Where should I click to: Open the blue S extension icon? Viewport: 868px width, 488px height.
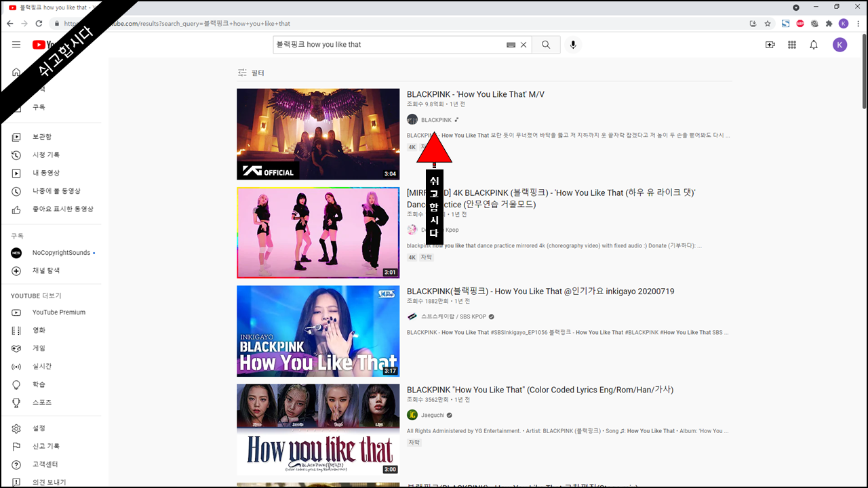click(786, 23)
